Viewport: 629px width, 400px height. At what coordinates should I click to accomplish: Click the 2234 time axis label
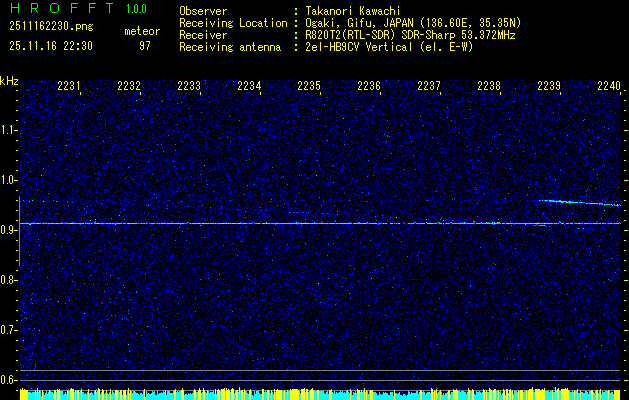point(249,85)
